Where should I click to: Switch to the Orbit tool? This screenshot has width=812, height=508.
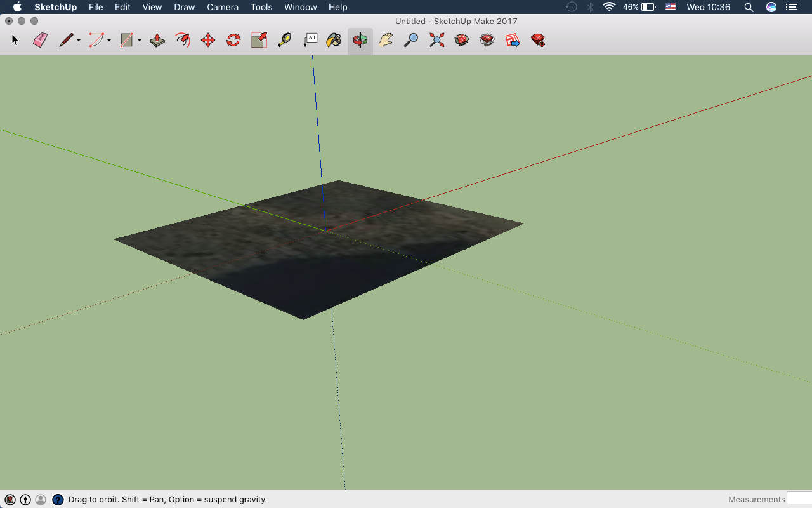[x=360, y=39]
